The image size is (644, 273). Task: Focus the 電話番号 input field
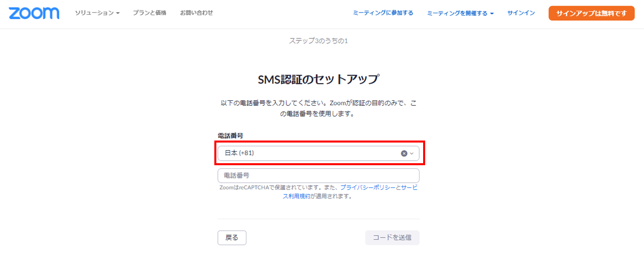[318, 176]
